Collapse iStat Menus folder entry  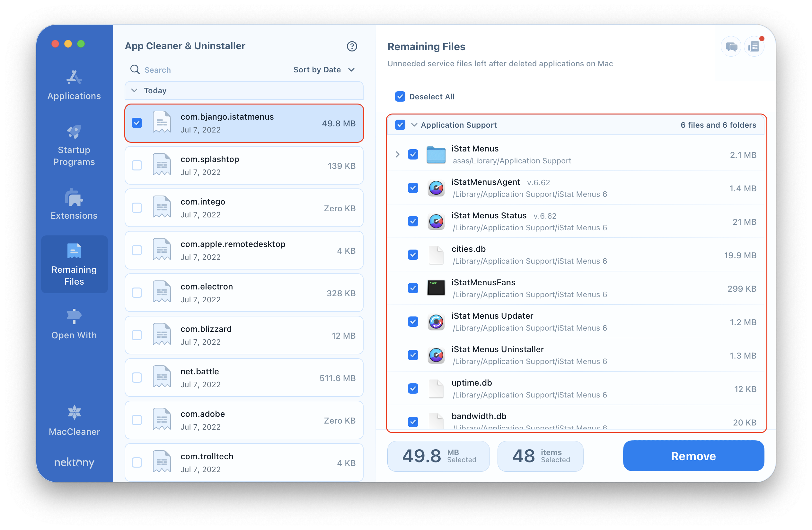pyautogui.click(x=398, y=154)
